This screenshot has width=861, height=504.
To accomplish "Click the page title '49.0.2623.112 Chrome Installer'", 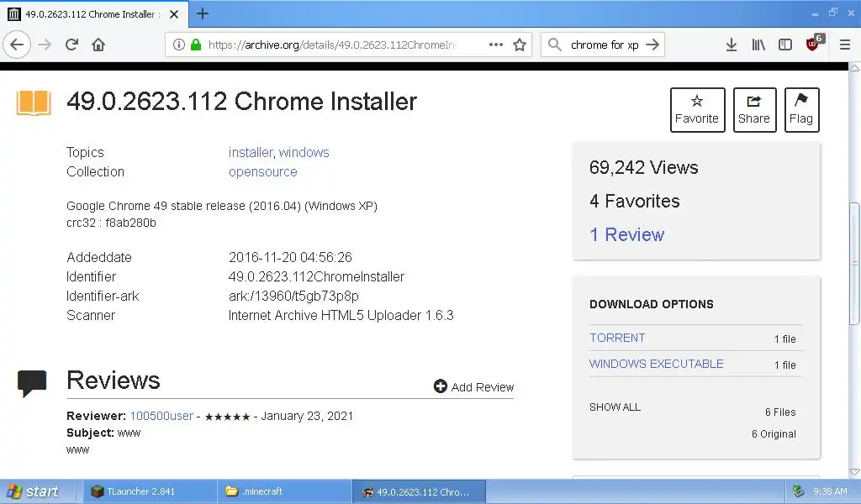I will point(241,102).
